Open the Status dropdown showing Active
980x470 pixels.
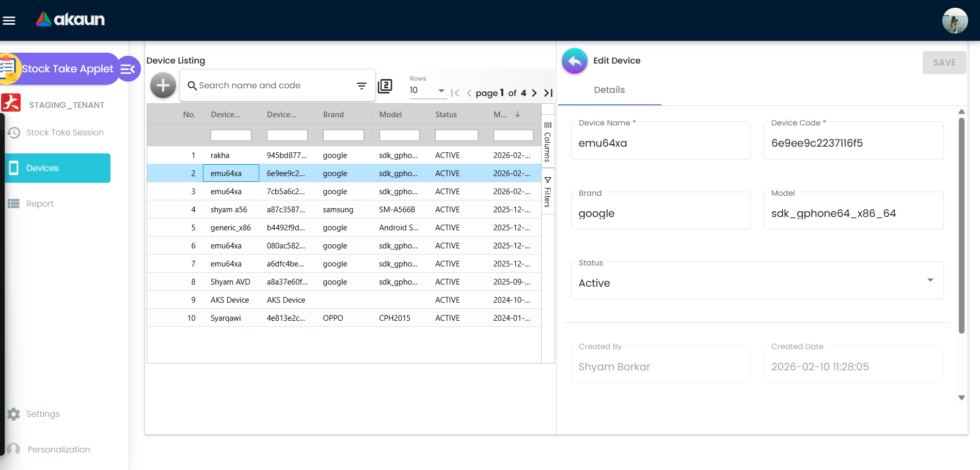pos(930,280)
